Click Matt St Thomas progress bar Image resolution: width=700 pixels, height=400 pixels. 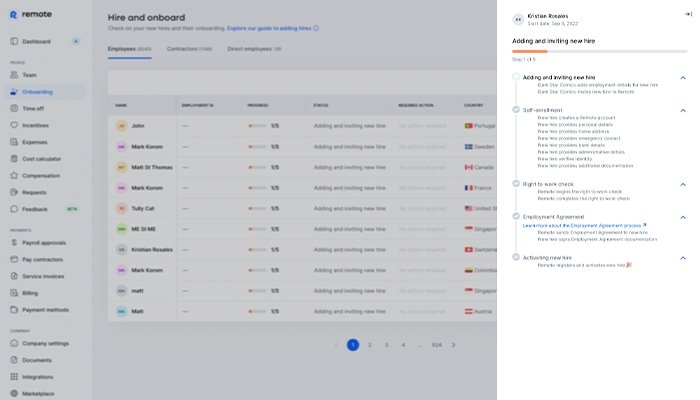(x=257, y=167)
